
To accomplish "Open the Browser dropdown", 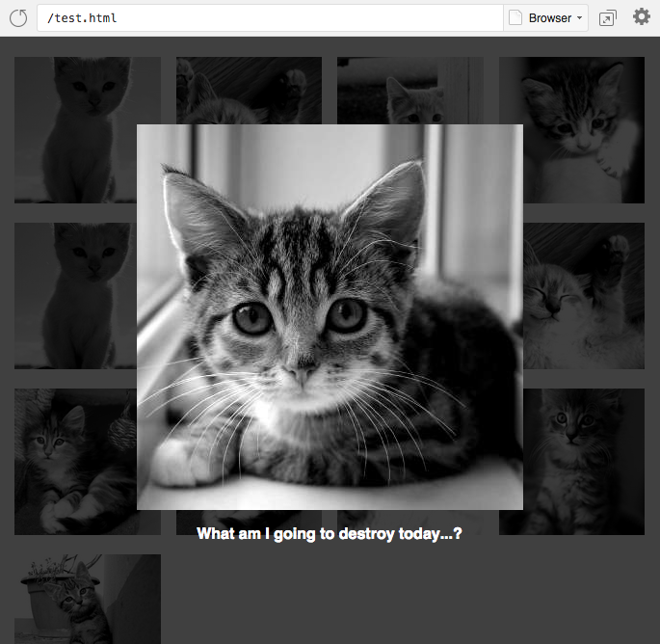I will [546, 18].
